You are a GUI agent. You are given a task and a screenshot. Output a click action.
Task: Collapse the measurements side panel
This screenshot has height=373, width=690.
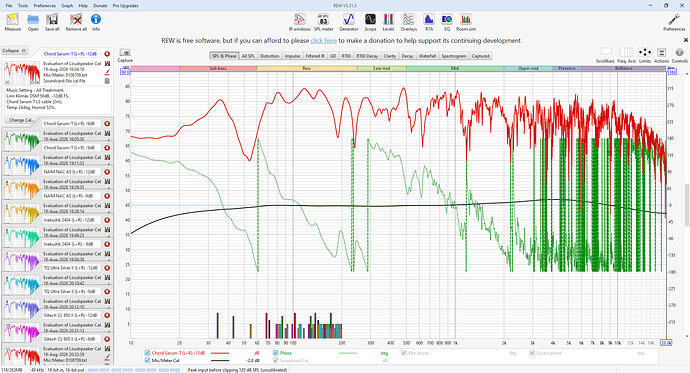click(15, 51)
